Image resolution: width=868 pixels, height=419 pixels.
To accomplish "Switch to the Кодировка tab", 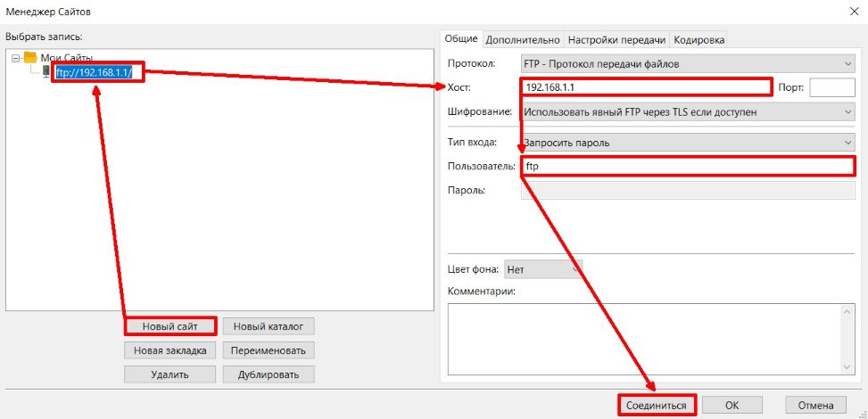I will [x=699, y=40].
